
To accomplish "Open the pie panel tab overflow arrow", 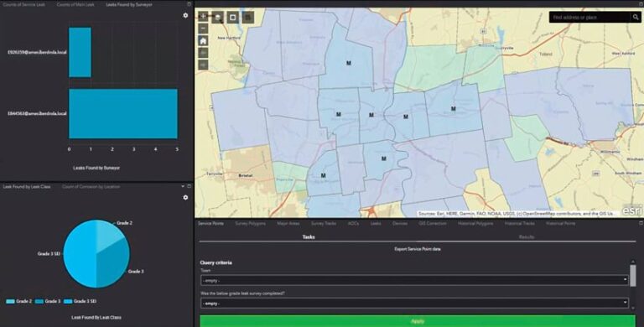I will pyautogui.click(x=183, y=186).
